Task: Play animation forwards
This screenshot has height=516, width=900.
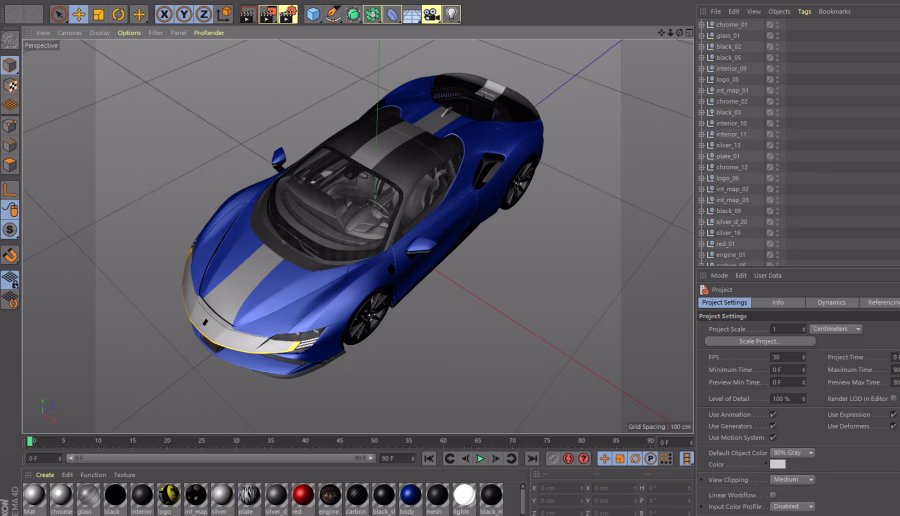Action: pos(480,458)
